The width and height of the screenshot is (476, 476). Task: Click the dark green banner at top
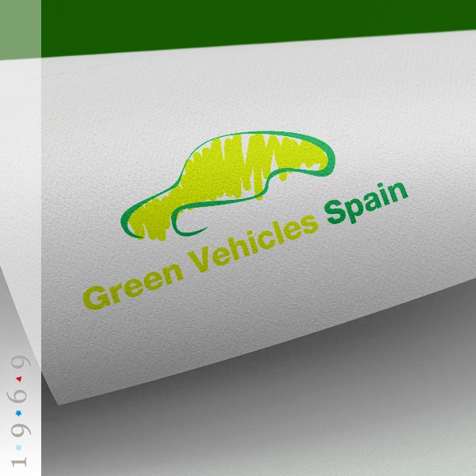pyautogui.click(x=257, y=23)
